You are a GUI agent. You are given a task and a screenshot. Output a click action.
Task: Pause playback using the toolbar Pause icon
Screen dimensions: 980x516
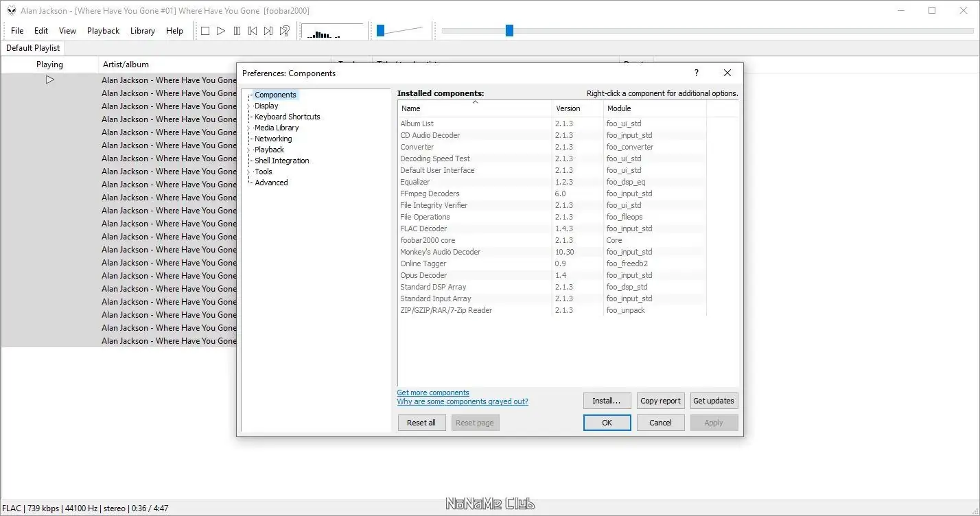(237, 31)
